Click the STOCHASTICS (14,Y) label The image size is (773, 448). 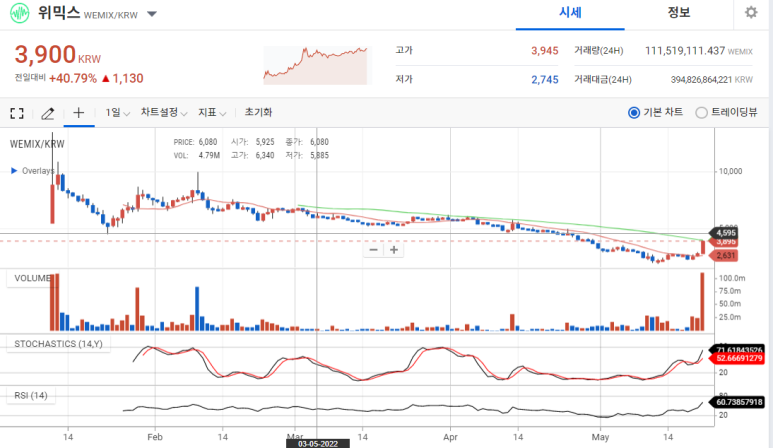(58, 344)
